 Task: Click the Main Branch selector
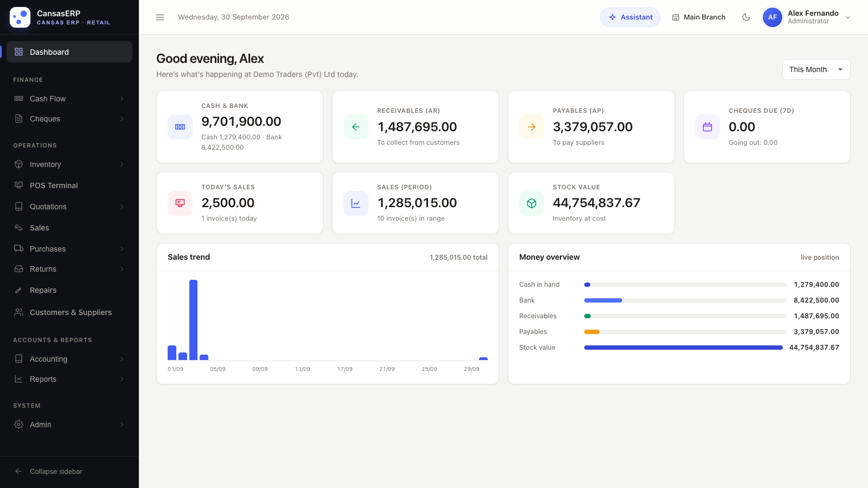click(699, 17)
